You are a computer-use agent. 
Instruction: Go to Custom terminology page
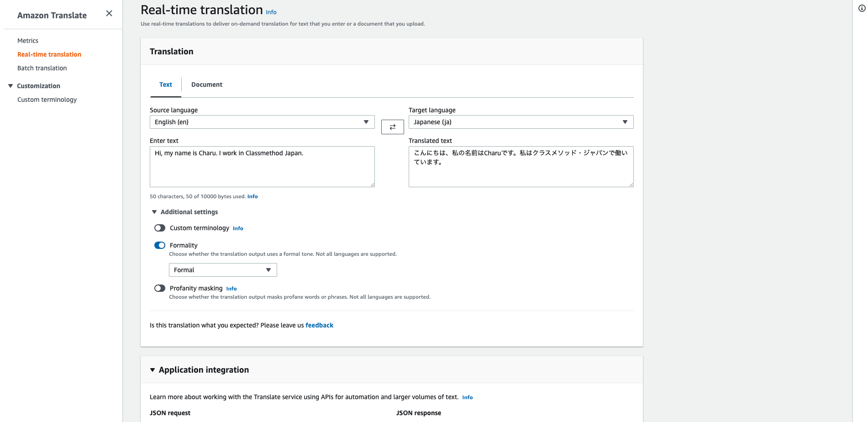click(47, 100)
